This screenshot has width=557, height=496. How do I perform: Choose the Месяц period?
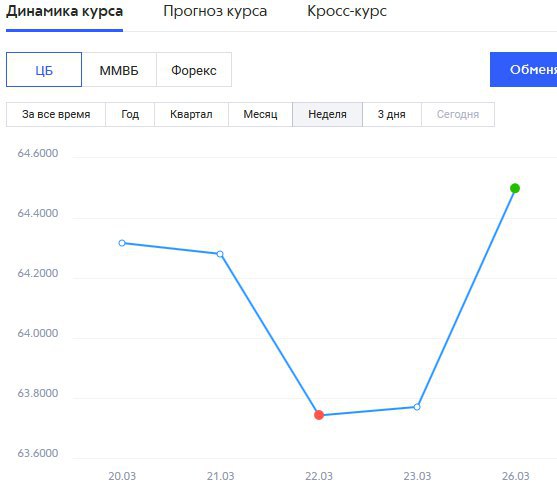260,114
